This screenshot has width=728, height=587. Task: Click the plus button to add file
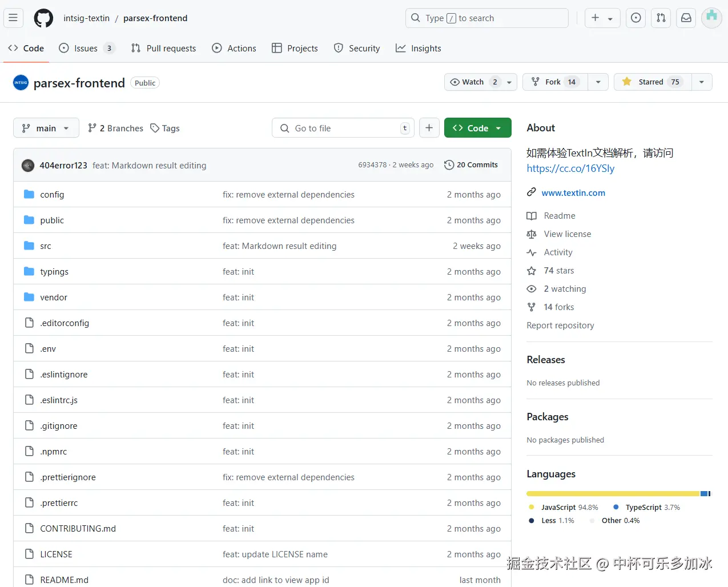(x=429, y=128)
